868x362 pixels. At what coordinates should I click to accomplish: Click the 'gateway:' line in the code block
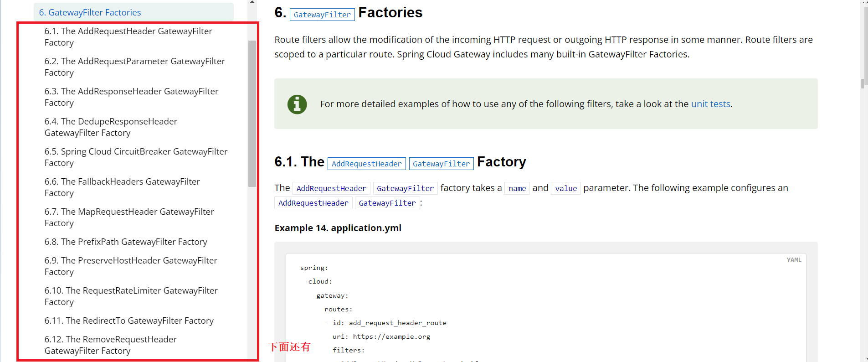[x=332, y=295]
